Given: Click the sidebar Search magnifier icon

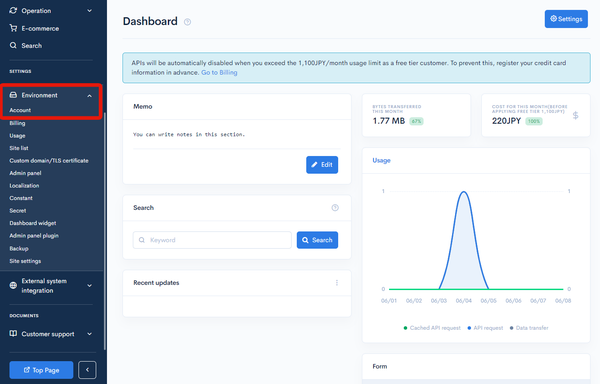Looking at the screenshot, I should point(13,45).
